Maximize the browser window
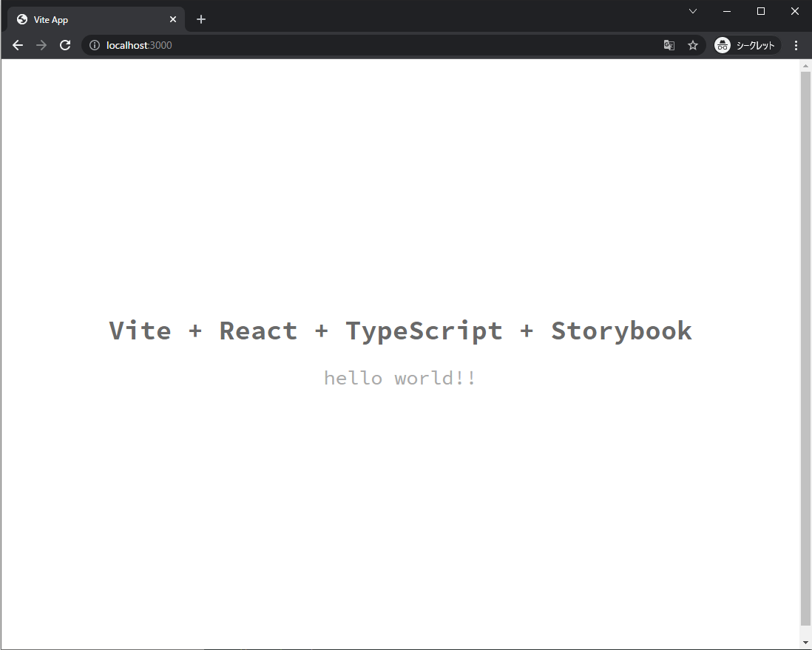Screen dimensions: 812x650 click(x=761, y=11)
